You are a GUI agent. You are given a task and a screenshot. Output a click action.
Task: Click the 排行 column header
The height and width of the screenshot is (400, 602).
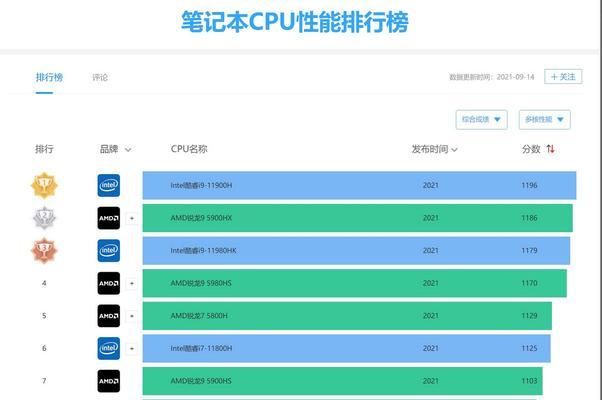pos(44,149)
